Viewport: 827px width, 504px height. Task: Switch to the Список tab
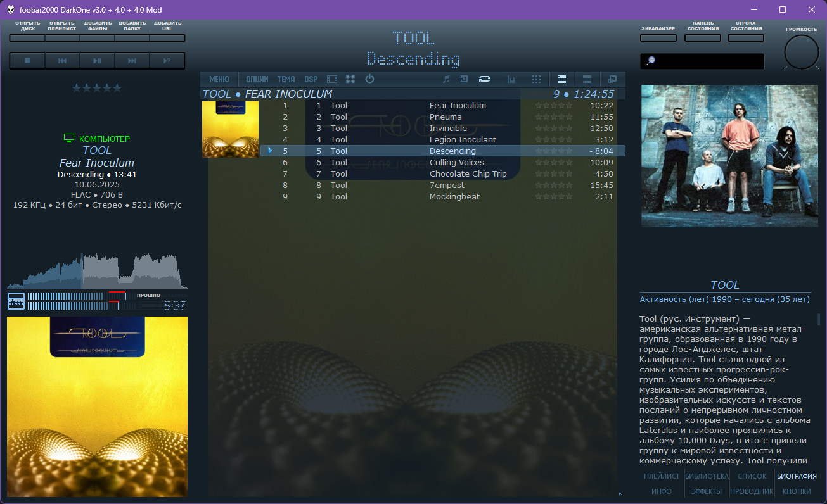pos(752,476)
